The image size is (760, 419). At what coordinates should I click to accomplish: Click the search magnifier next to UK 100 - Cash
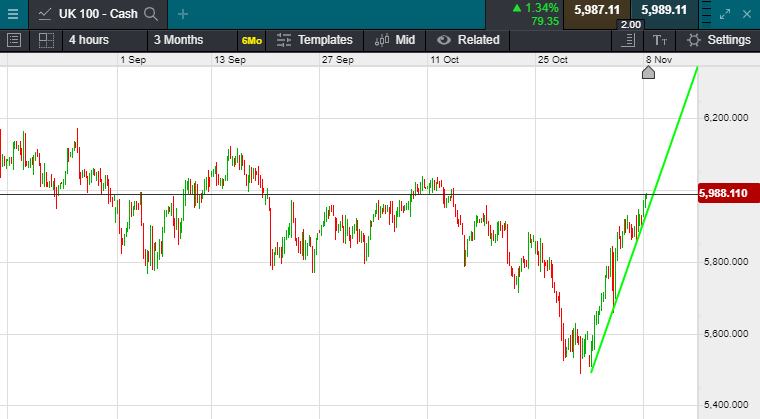click(x=151, y=14)
